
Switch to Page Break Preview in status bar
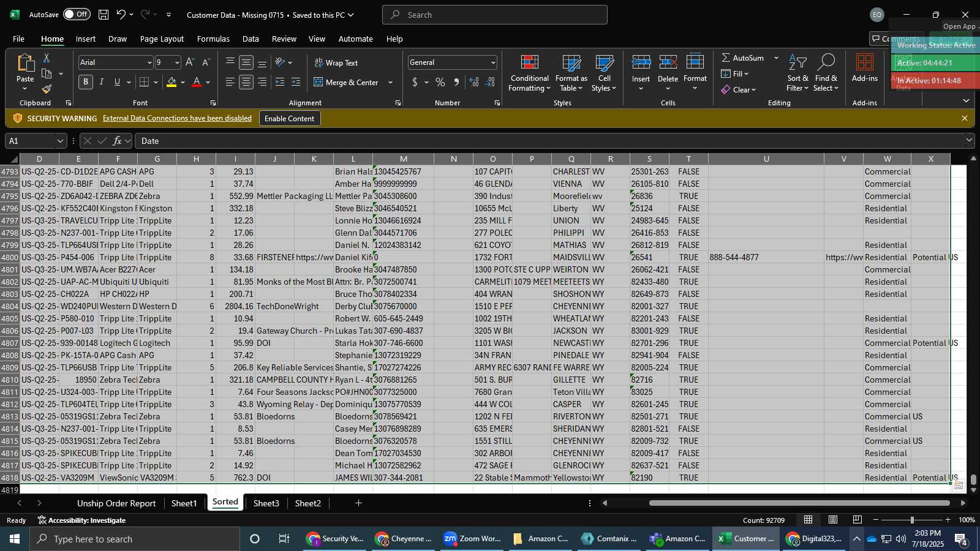tap(857, 520)
